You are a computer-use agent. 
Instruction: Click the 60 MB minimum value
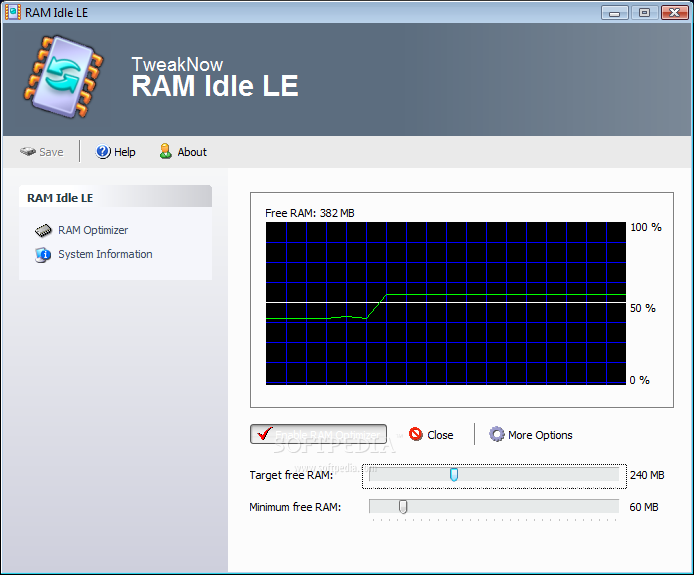point(644,507)
